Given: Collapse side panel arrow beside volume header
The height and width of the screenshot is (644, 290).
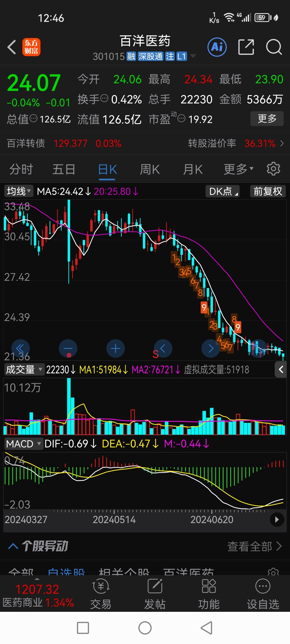Looking at the screenshot, I should (x=281, y=369).
